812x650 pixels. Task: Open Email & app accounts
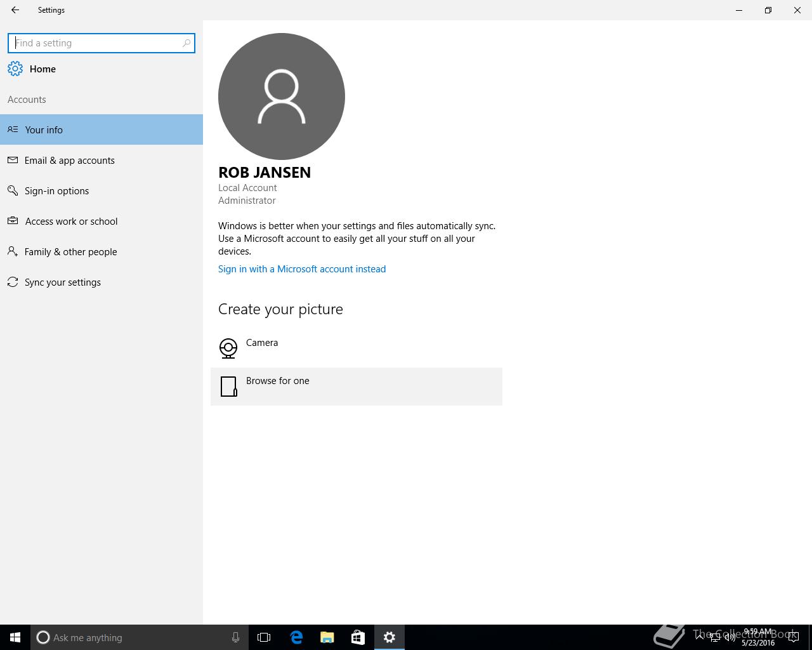click(x=101, y=160)
